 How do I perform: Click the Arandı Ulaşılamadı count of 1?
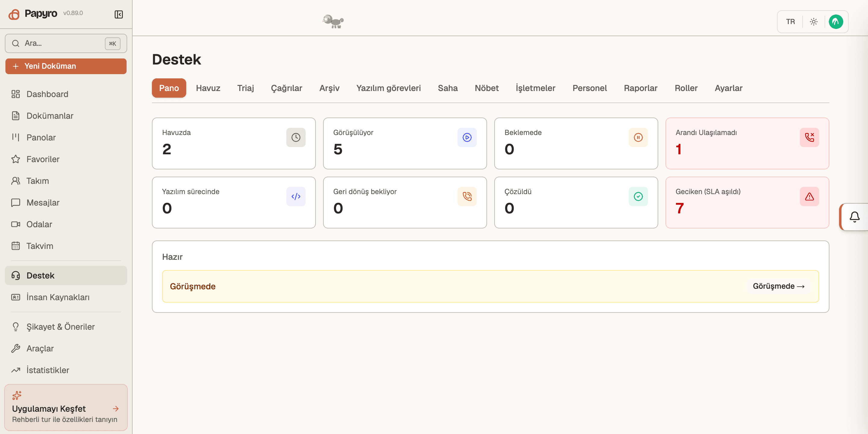[679, 149]
